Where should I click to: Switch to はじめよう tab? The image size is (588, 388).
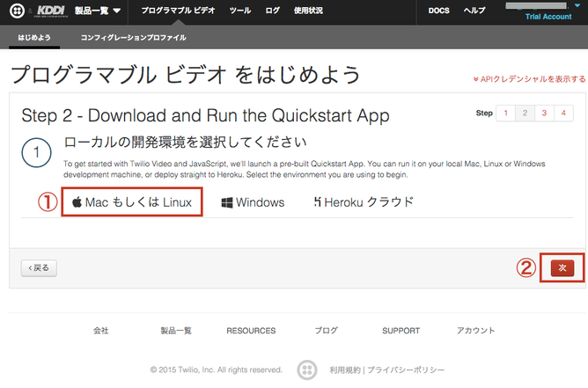coord(34,38)
